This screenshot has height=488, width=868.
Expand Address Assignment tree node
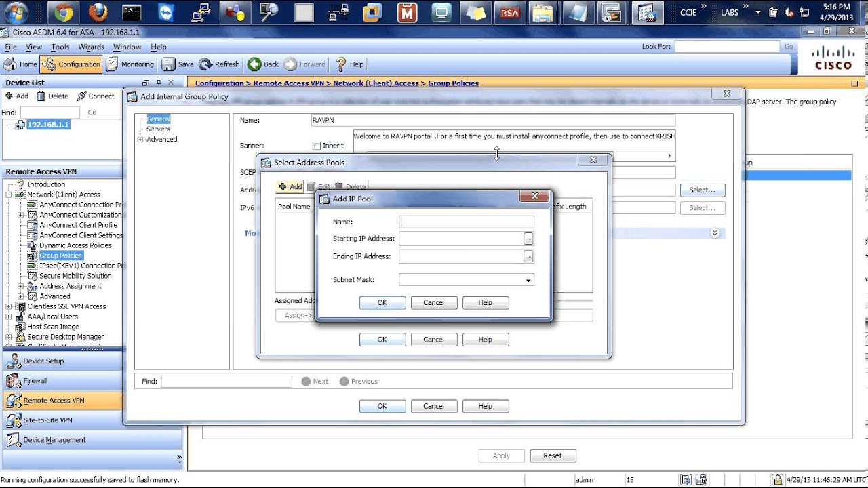(x=21, y=286)
